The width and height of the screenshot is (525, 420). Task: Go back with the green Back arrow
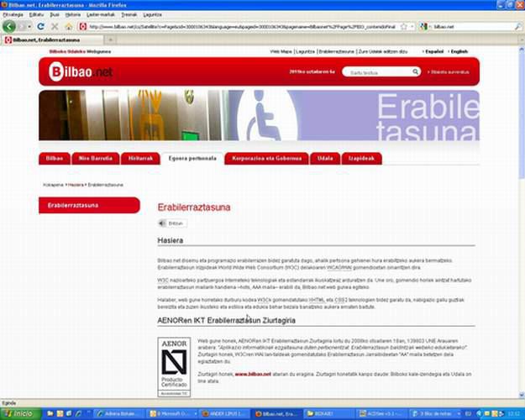[8, 26]
